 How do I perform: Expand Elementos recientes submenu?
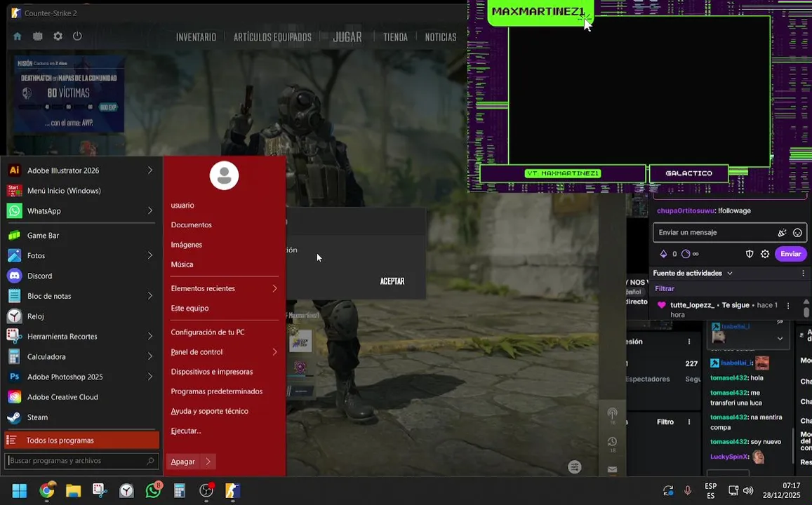tap(274, 288)
